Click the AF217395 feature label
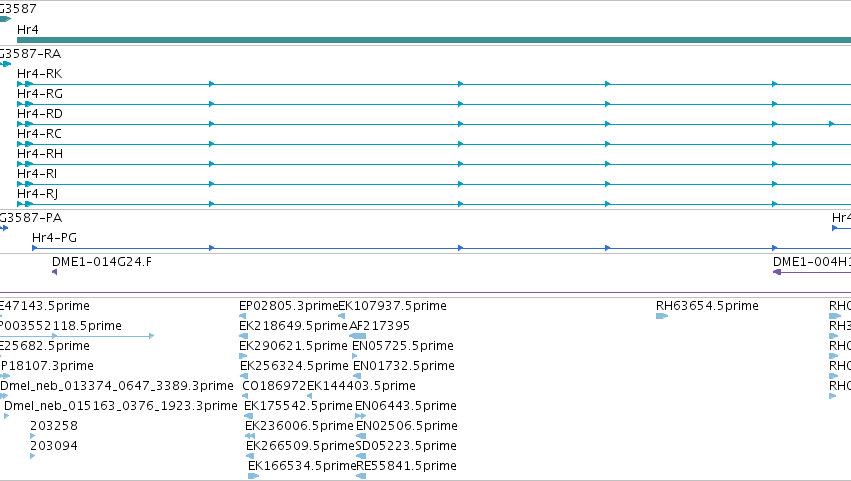This screenshot has width=851, height=481. coord(379,326)
